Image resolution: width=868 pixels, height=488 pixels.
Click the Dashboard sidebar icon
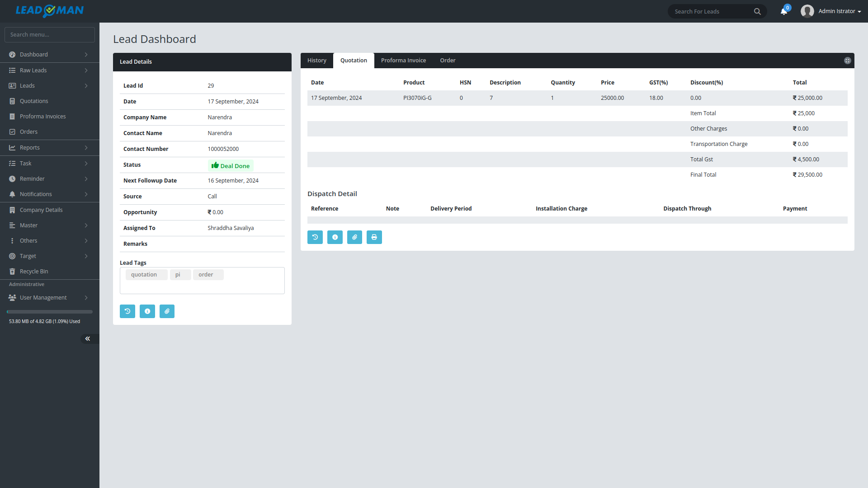[x=12, y=55]
